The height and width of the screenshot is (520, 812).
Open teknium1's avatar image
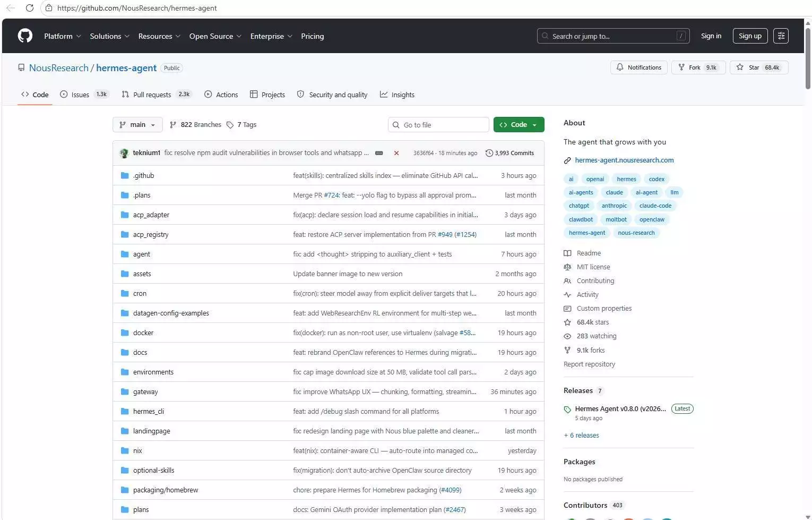point(124,153)
